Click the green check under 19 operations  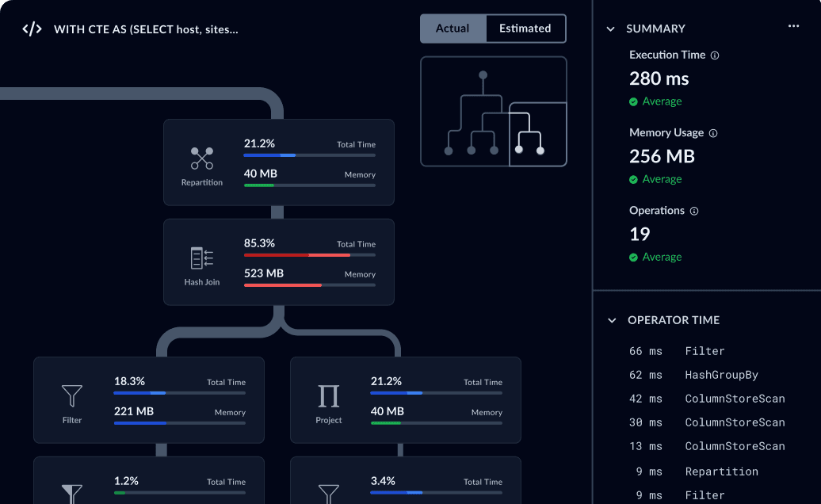pyautogui.click(x=633, y=258)
